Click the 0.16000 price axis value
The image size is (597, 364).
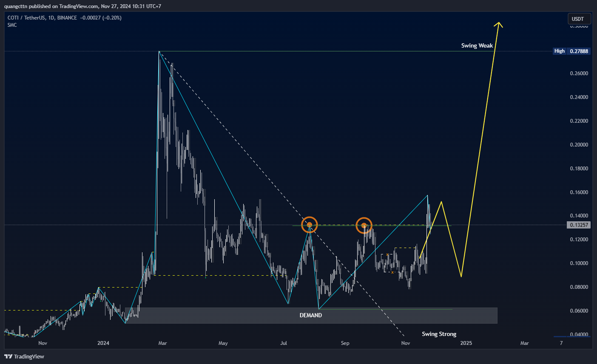579,192
